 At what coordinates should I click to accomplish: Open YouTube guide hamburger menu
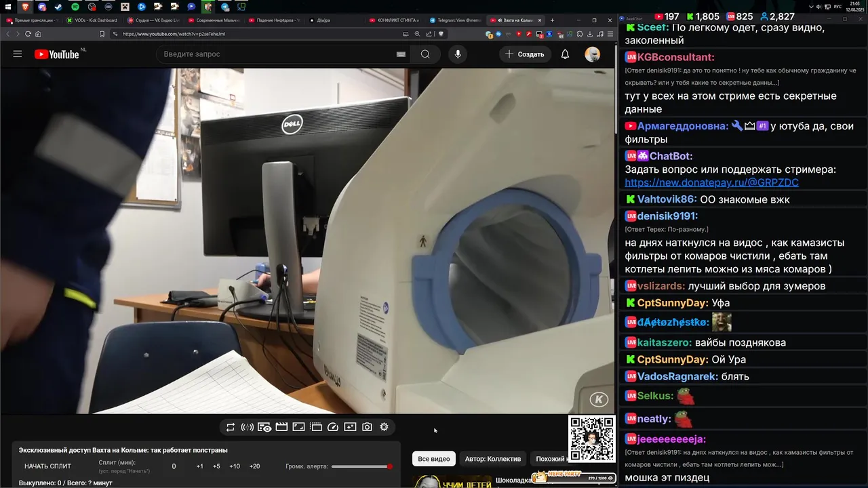tap(18, 54)
